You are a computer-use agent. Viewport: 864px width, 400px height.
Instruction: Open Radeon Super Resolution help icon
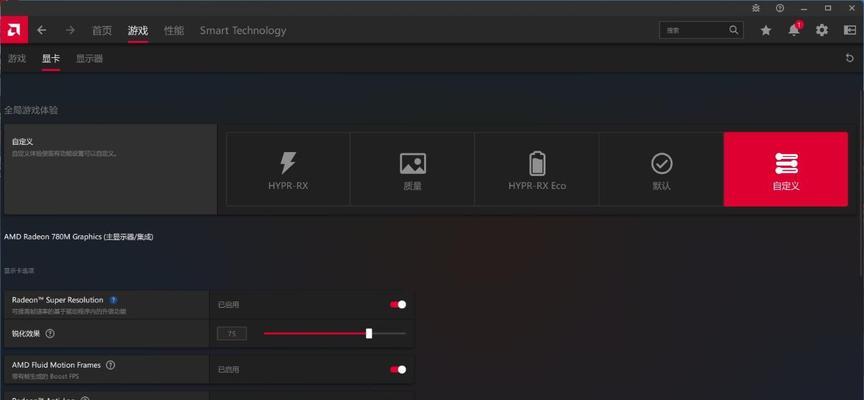point(113,300)
